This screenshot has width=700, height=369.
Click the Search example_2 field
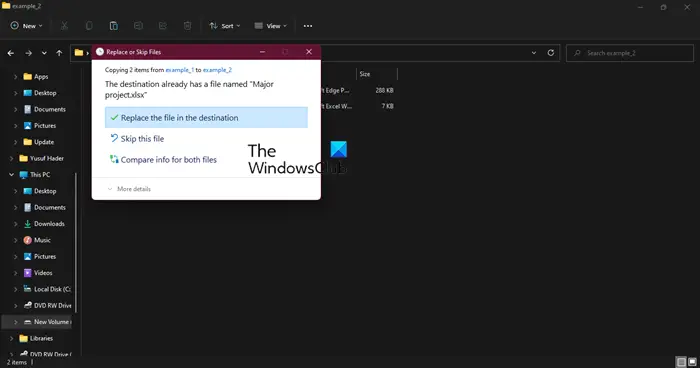click(630, 53)
